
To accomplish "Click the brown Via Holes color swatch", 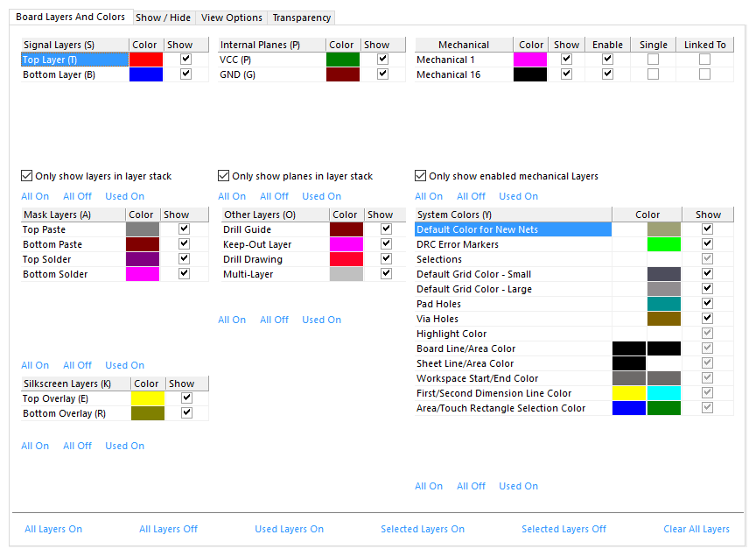I will [664, 319].
